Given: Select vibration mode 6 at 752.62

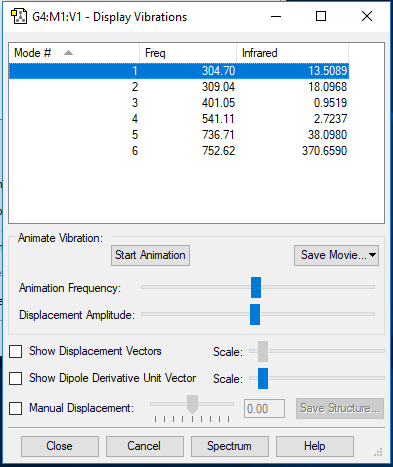Looking at the screenshot, I should (x=179, y=151).
